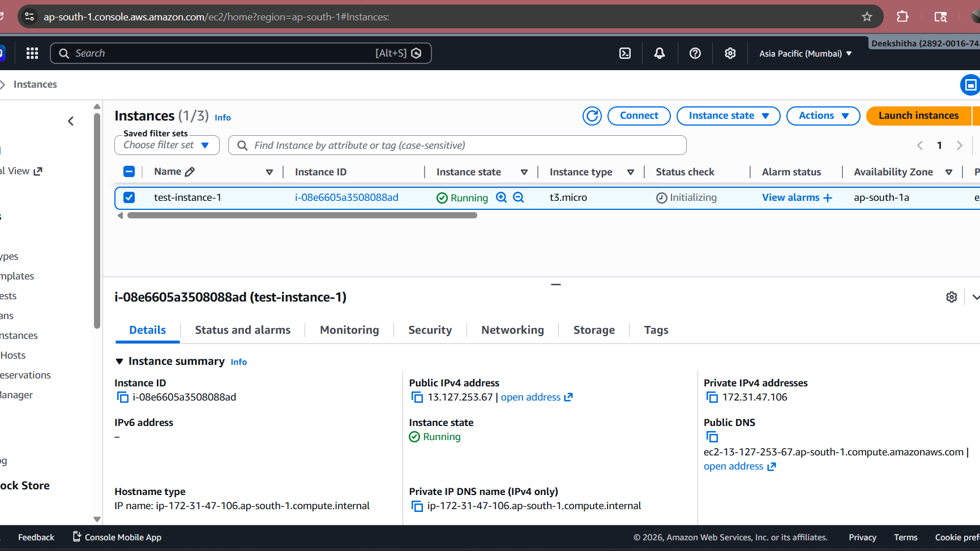Open instance link i-08e6605a3508088ad

coord(346,197)
